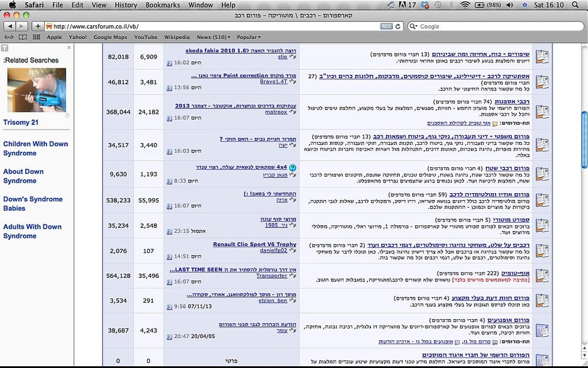This screenshot has width=588, height=368.
Task: Reload the page with the circular arrow
Action: tap(398, 26)
